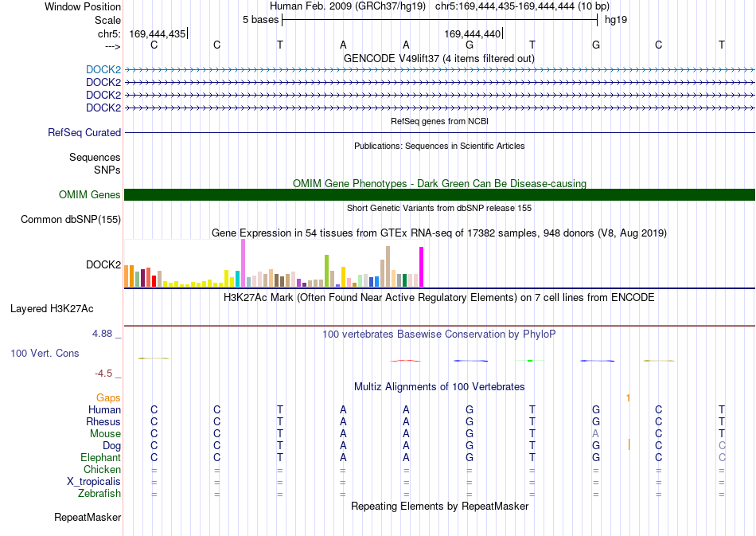
Task: Open the 100 Vert. Cons track settings
Action: [45, 353]
